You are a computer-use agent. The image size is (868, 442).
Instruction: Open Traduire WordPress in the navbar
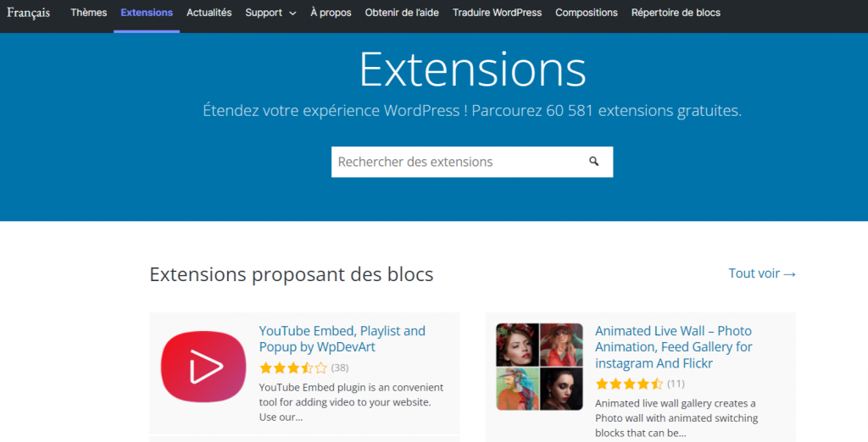coord(497,13)
